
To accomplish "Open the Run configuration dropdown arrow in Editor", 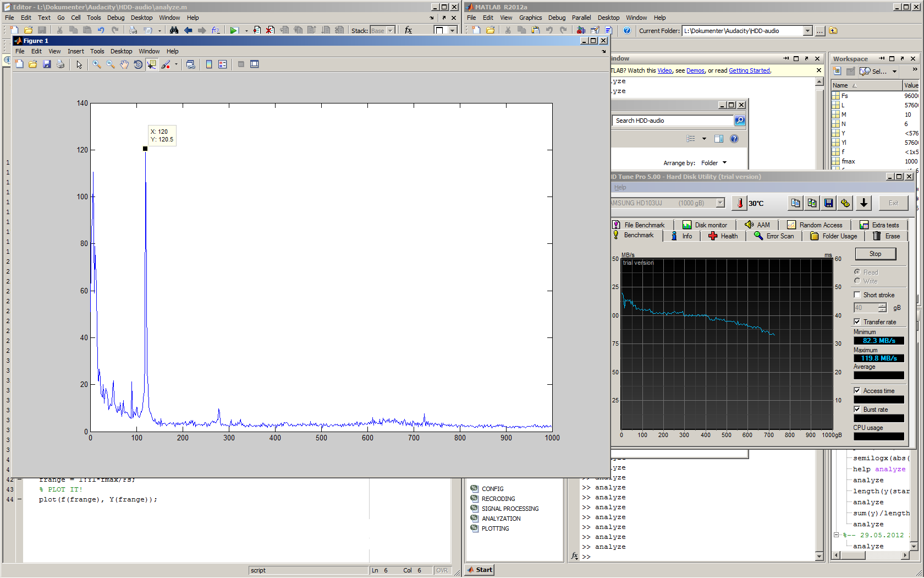I will click(246, 31).
